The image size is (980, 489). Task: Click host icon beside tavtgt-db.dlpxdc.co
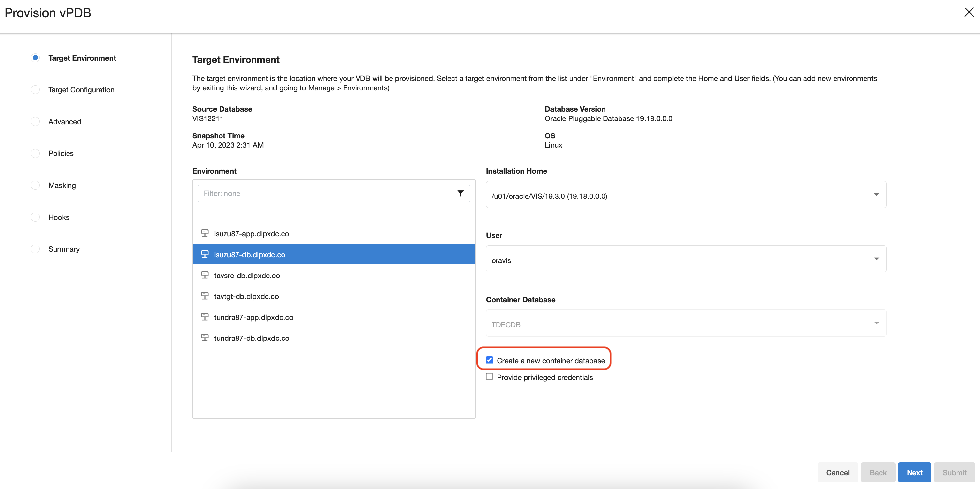pos(205,296)
